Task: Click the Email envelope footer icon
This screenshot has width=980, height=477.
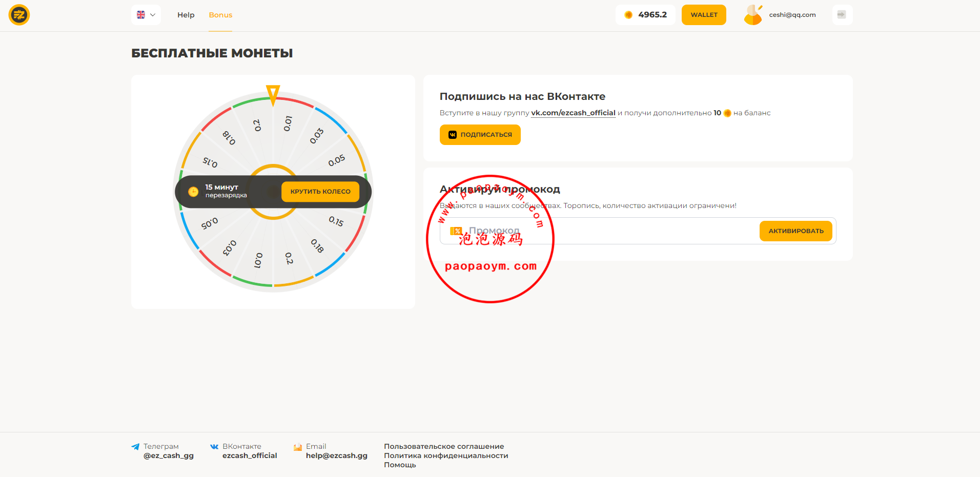Action: click(298, 447)
